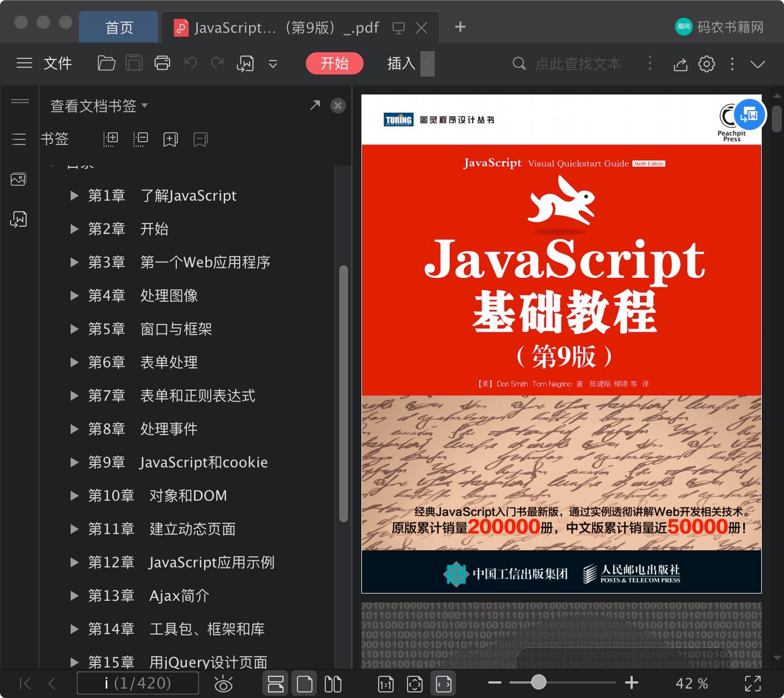Expand 第1章 了解JavaScript
The width and height of the screenshot is (784, 698).
click(74, 196)
